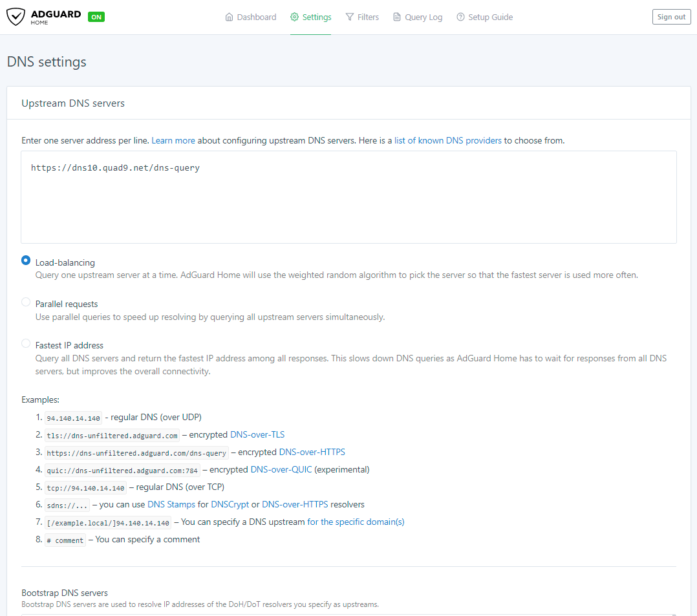This screenshot has height=616, width=697.
Task: Open the list of known DNS providers link
Action: point(448,140)
